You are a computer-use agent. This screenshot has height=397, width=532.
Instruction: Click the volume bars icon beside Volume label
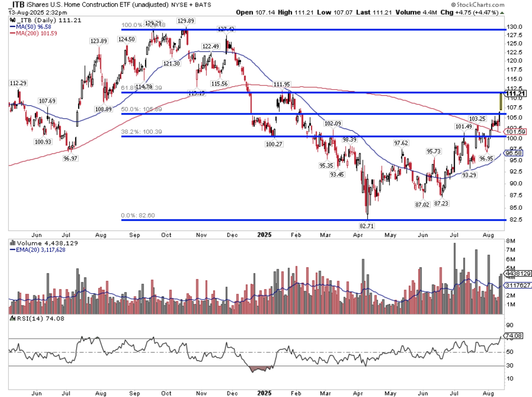tap(12, 243)
